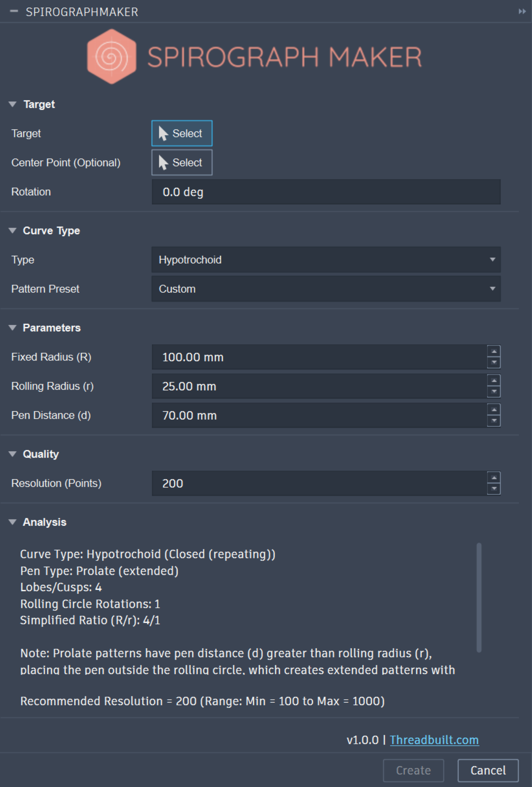Click the Fixed Radius (R) input field
The height and width of the screenshot is (787, 532).
coord(319,357)
